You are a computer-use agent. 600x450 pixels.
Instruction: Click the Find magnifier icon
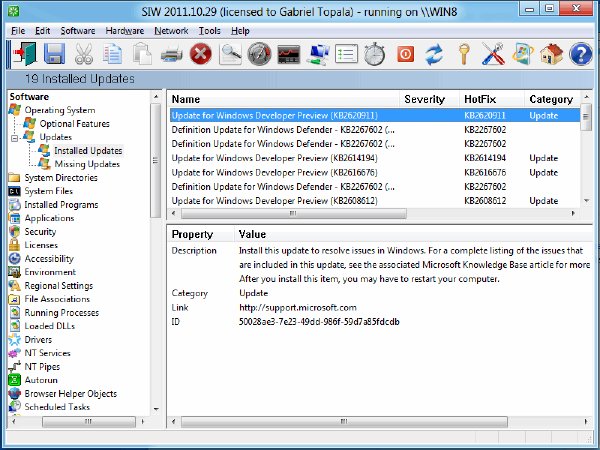coord(230,54)
